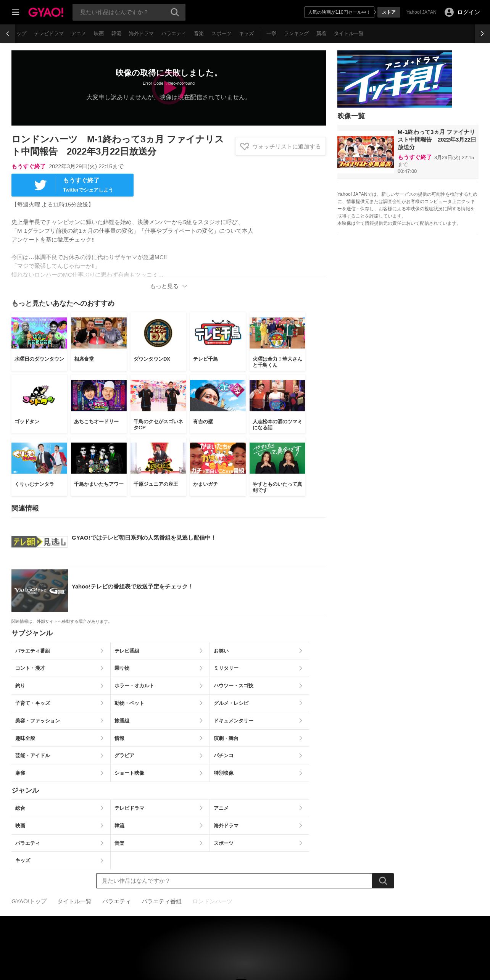
Task: Add to watchlist with heart button
Action: tap(280, 146)
